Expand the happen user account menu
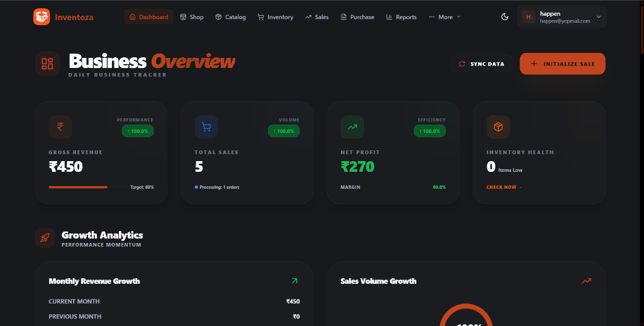Image resolution: width=644 pixels, height=326 pixels. coord(562,17)
